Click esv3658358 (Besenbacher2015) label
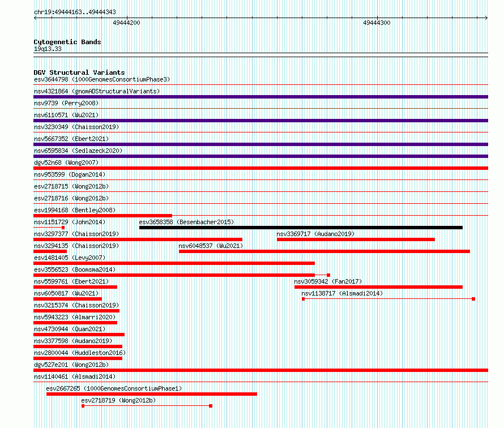 coord(186,222)
